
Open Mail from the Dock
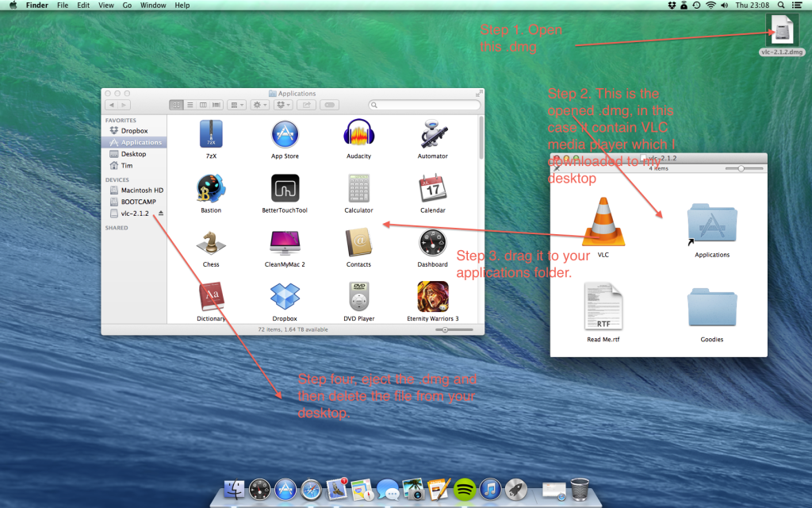tap(336, 489)
